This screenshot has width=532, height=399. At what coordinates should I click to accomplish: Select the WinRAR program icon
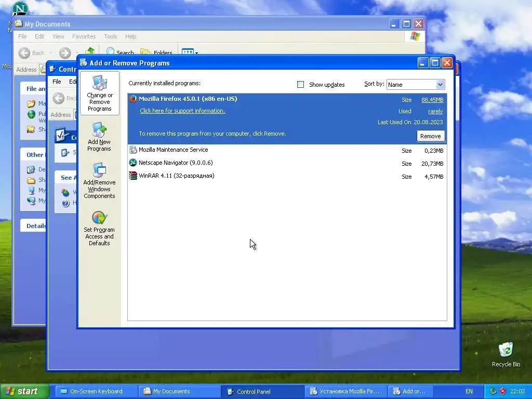click(x=133, y=176)
